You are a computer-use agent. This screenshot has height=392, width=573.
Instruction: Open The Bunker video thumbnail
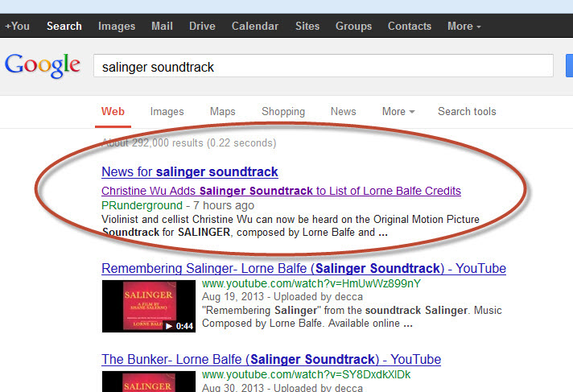click(x=149, y=382)
